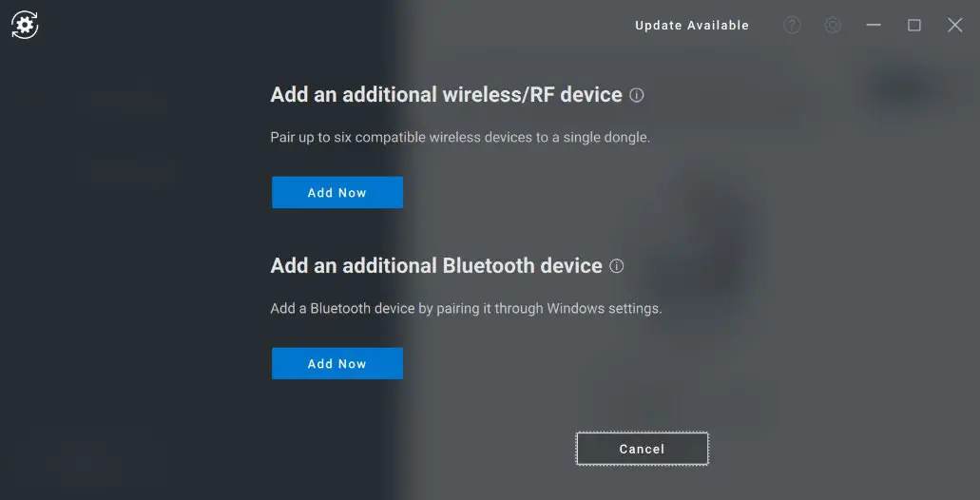Maximize the application window

pyautogui.click(x=914, y=26)
